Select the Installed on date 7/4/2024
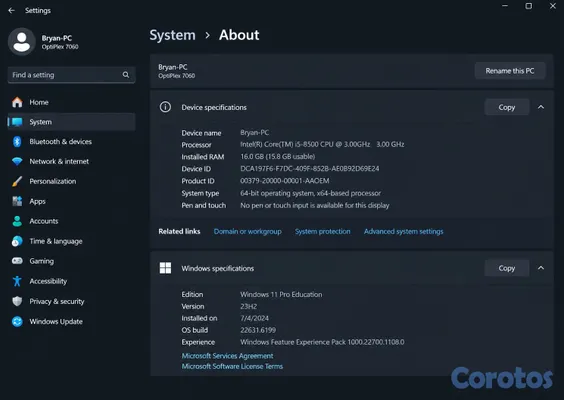Viewport: 564px width, 400px height. (x=254, y=318)
